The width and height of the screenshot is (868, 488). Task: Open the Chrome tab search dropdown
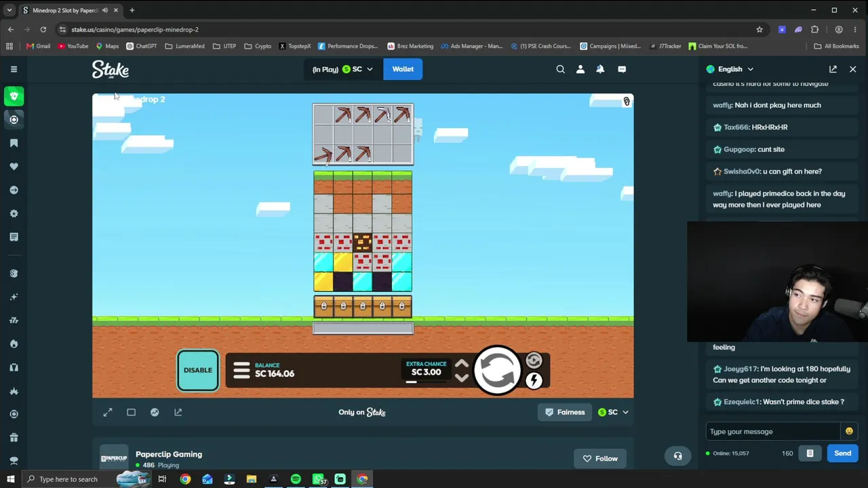[9, 10]
